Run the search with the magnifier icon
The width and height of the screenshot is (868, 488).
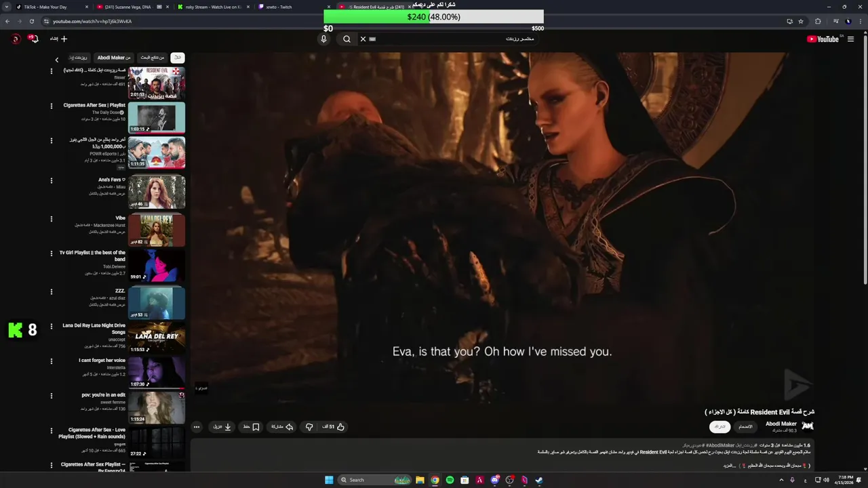347,39
